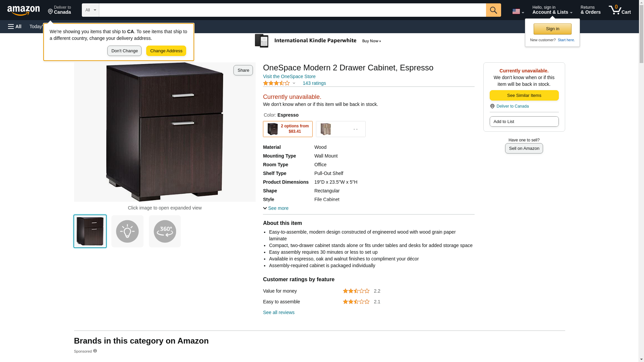Open the All hamburger menu

pyautogui.click(x=15, y=26)
